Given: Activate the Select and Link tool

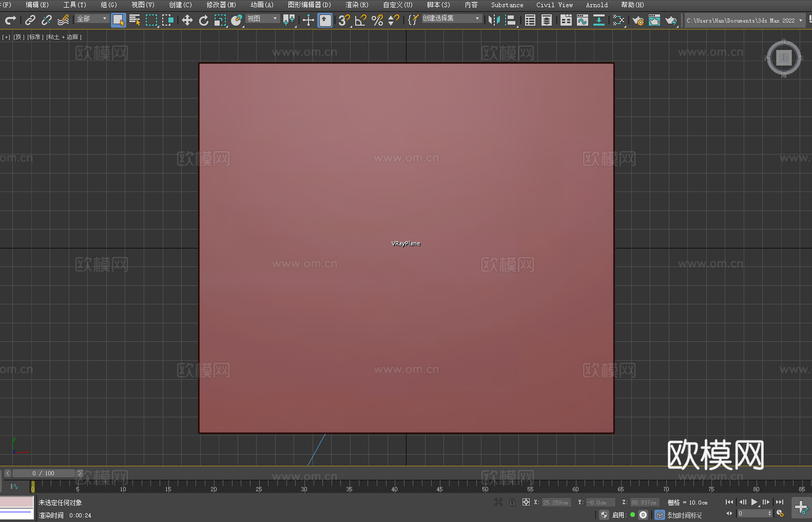Looking at the screenshot, I should (x=30, y=20).
